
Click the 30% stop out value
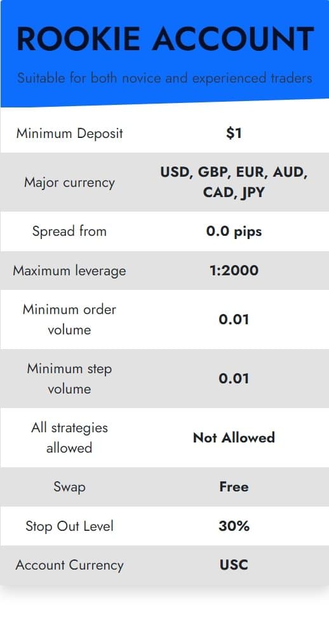click(x=234, y=526)
